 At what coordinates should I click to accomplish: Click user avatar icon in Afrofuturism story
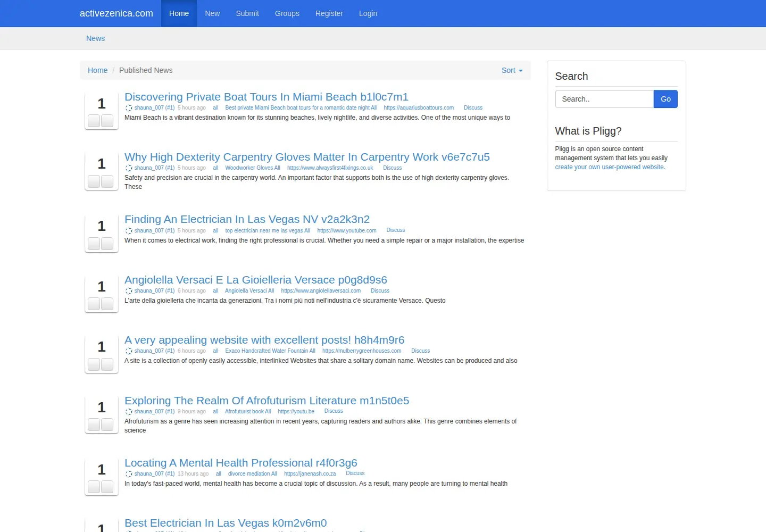pyautogui.click(x=129, y=412)
